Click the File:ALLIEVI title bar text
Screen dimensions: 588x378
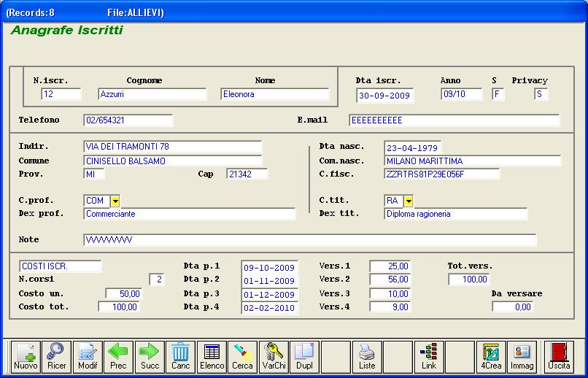pyautogui.click(x=136, y=12)
